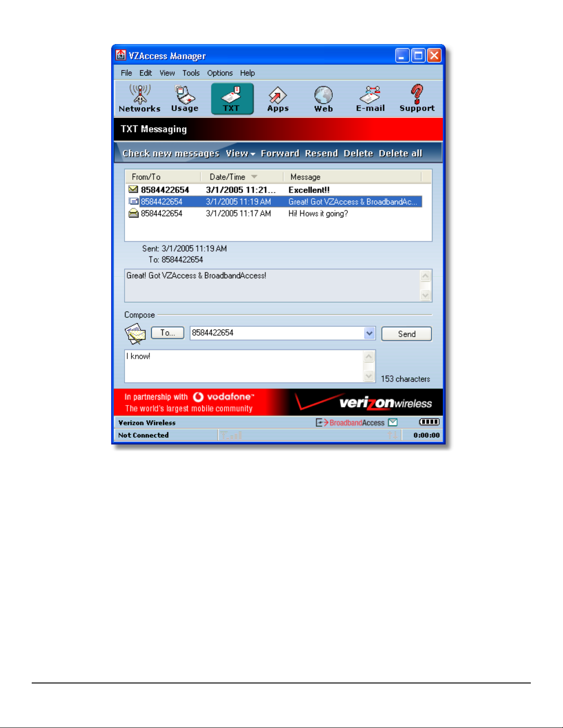Screen dimensions: 563x728
Task: Open the Support help icon
Action: pos(417,99)
